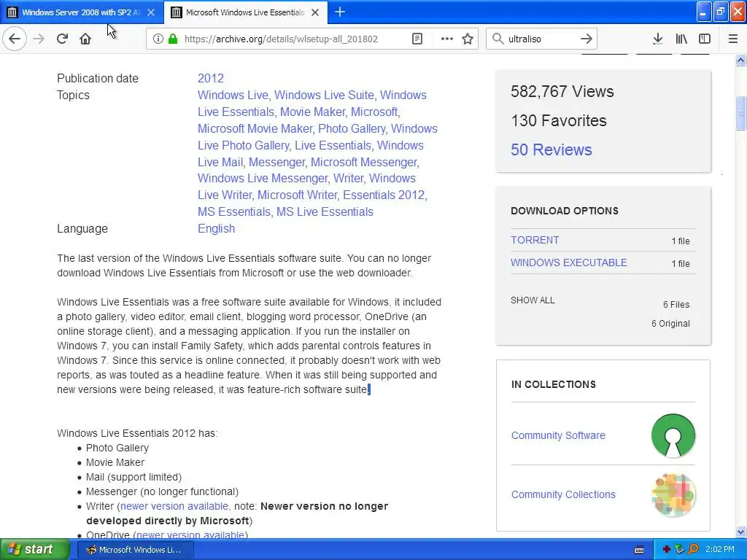
Task: Open the Movie Maker topic link
Action: [312, 112]
